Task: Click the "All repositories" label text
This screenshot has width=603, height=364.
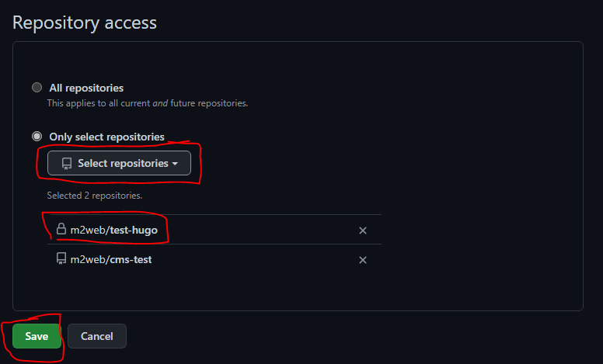Action: click(x=86, y=88)
